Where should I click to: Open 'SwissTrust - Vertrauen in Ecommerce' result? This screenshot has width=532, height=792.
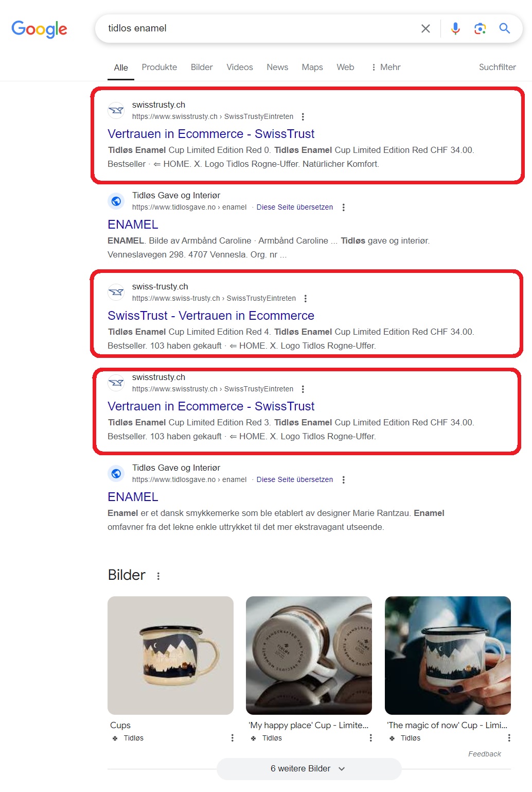pos(211,316)
